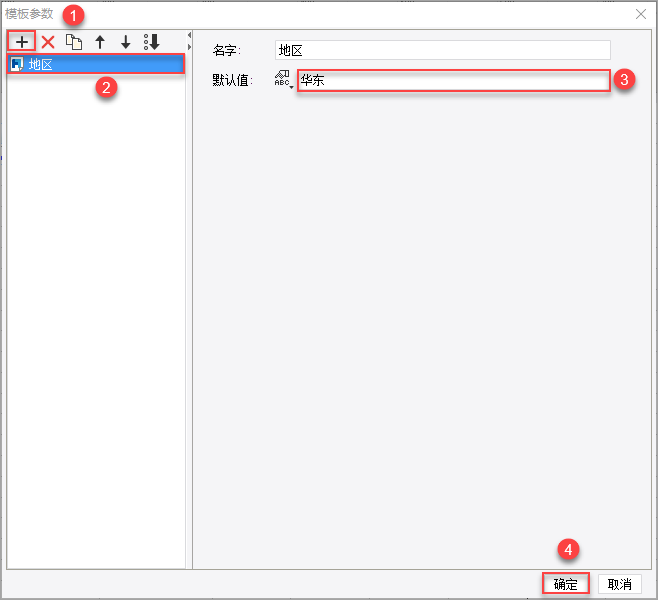Add a new template parameter with plus icon
The height and width of the screenshot is (600, 658).
click(x=21, y=42)
